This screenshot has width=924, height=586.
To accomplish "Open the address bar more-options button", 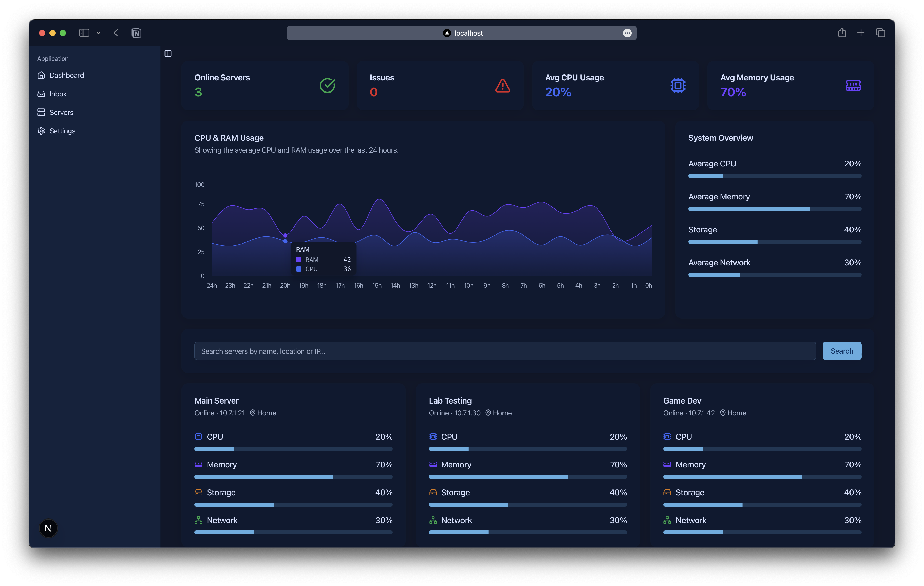I will coord(627,33).
